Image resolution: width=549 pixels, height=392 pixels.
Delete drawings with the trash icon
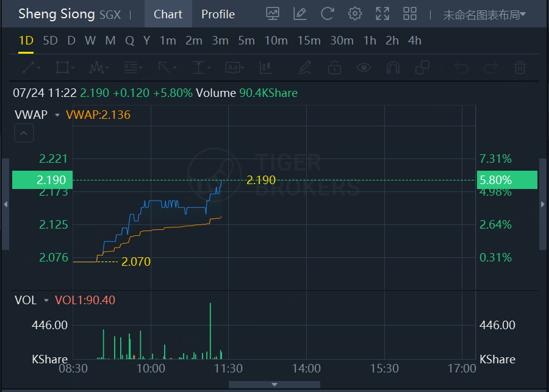[520, 67]
